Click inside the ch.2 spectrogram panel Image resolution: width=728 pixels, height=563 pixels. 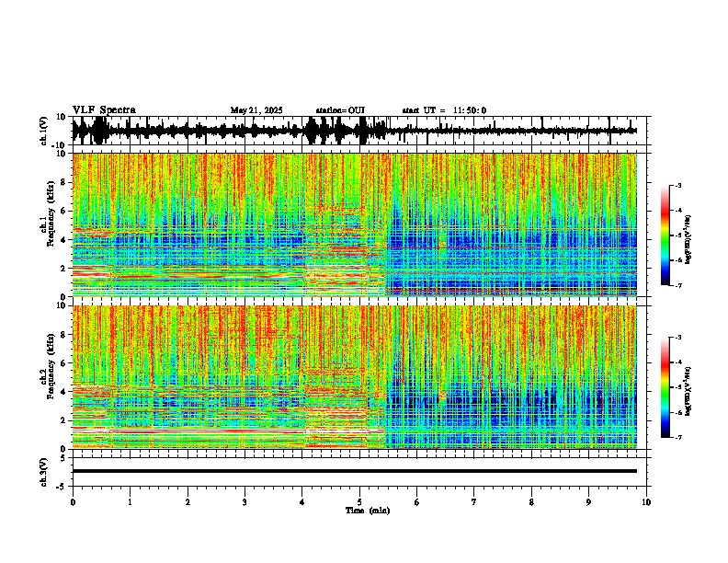click(x=358, y=377)
